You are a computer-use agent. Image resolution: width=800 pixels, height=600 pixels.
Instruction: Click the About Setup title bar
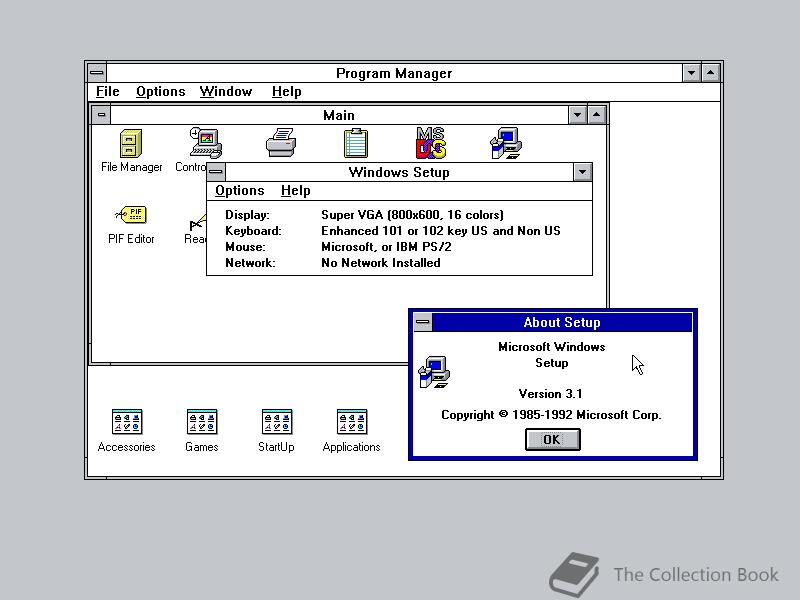click(x=562, y=322)
